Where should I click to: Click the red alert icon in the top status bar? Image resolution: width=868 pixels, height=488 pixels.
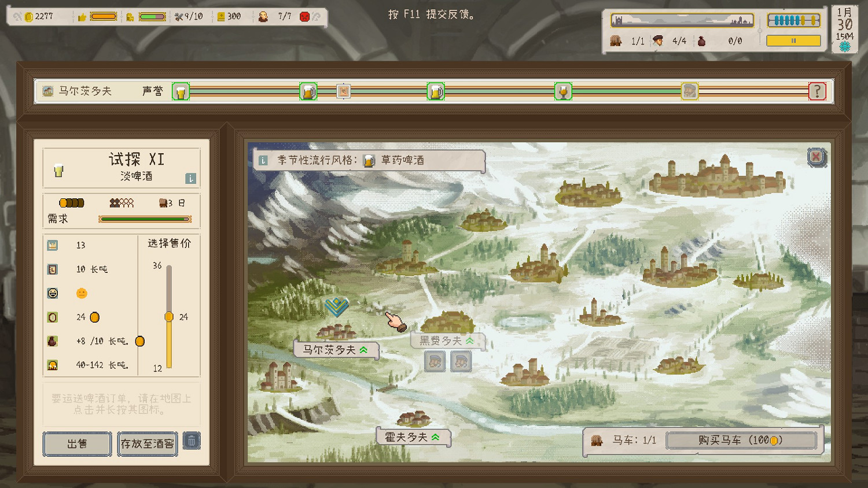(304, 17)
